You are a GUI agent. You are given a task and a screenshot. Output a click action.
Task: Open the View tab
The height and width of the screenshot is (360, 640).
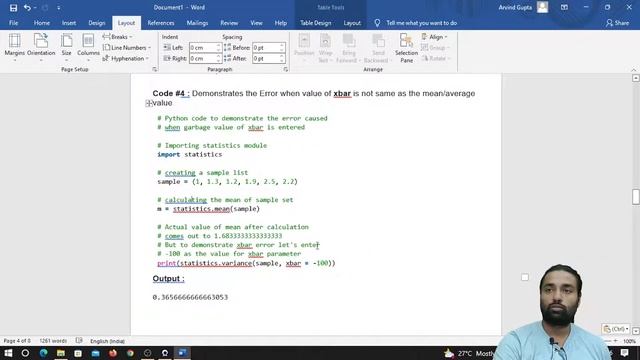256,23
